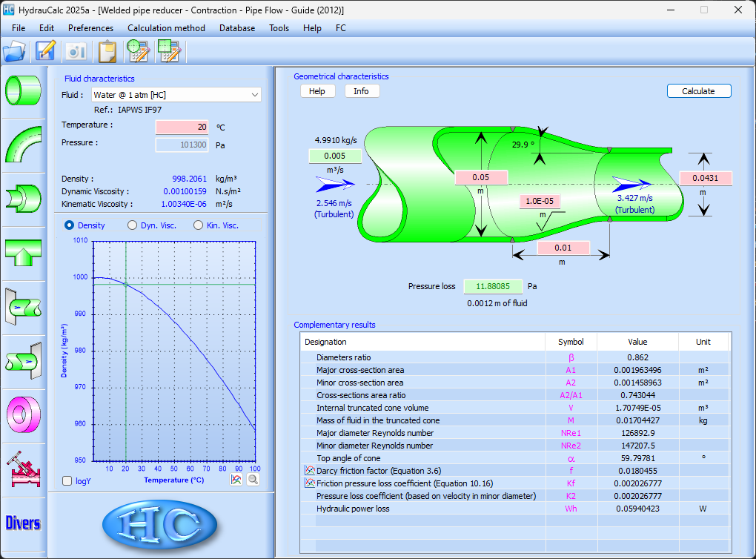Click the clipboard icon in toolbar
Viewport: 756px width, 559px height.
pos(107,51)
